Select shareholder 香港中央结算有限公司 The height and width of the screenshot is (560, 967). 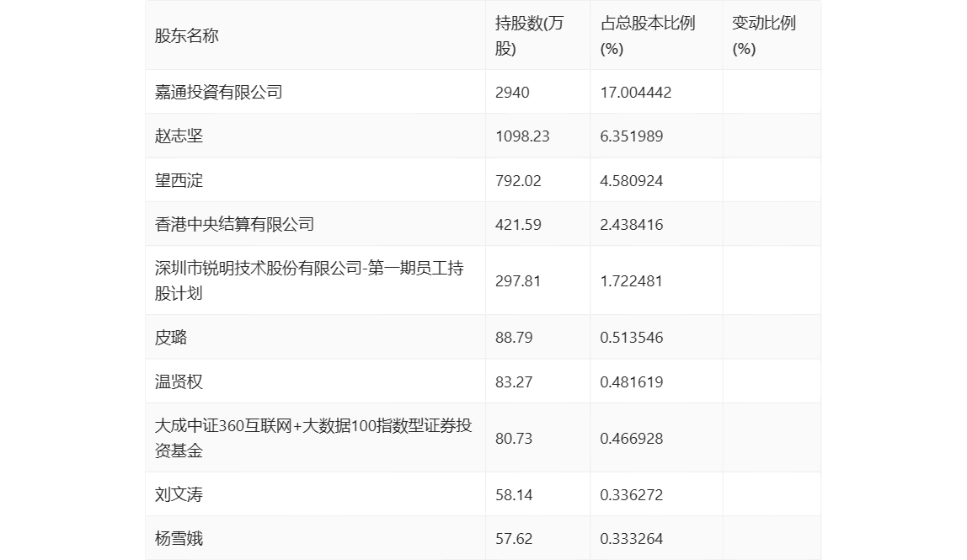(234, 224)
